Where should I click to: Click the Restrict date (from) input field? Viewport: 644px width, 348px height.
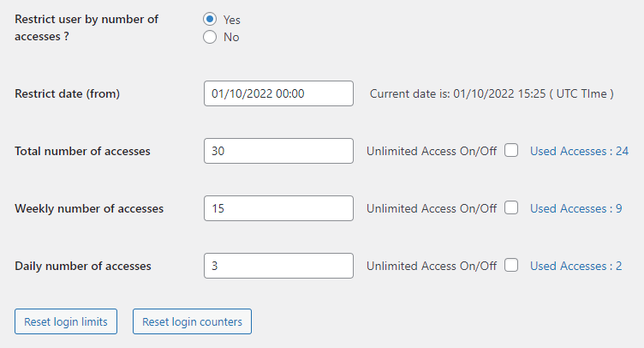coord(278,93)
